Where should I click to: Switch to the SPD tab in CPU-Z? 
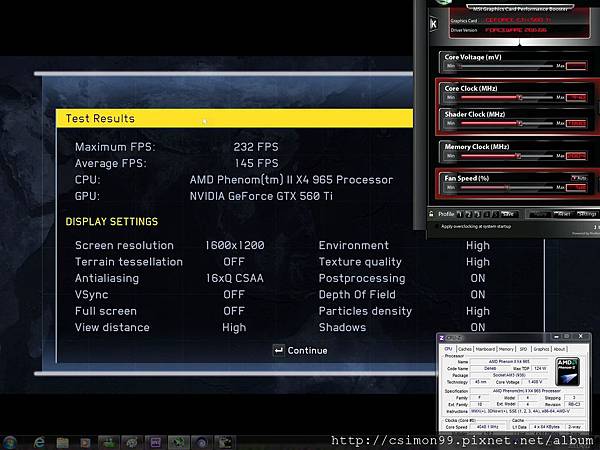(523, 349)
